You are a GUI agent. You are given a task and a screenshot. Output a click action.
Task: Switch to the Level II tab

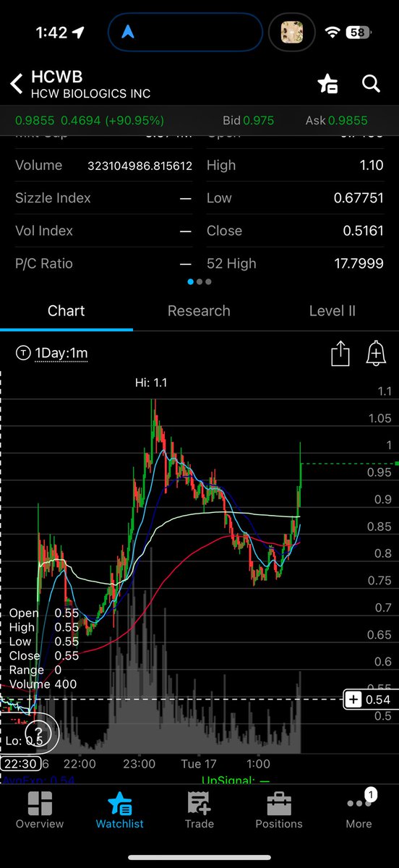(x=332, y=311)
